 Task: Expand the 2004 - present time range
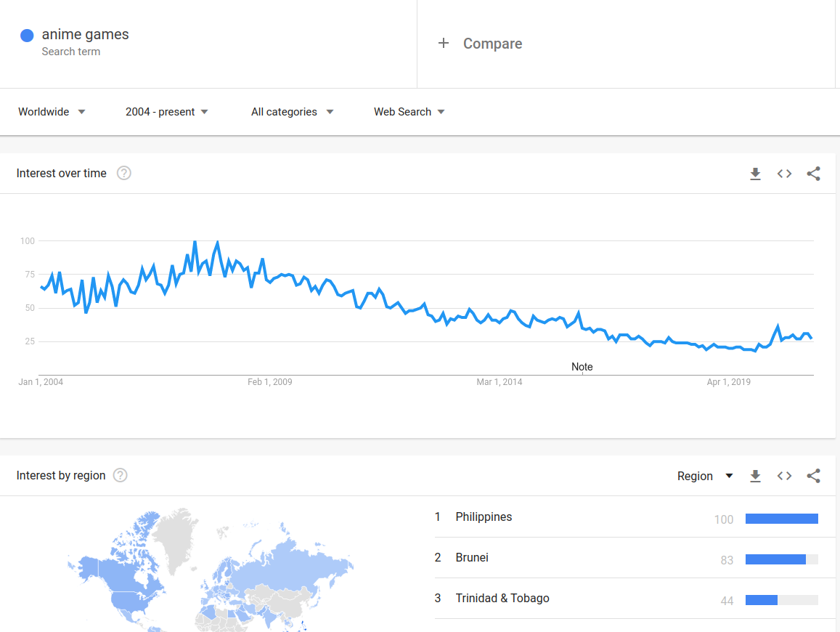click(x=166, y=112)
